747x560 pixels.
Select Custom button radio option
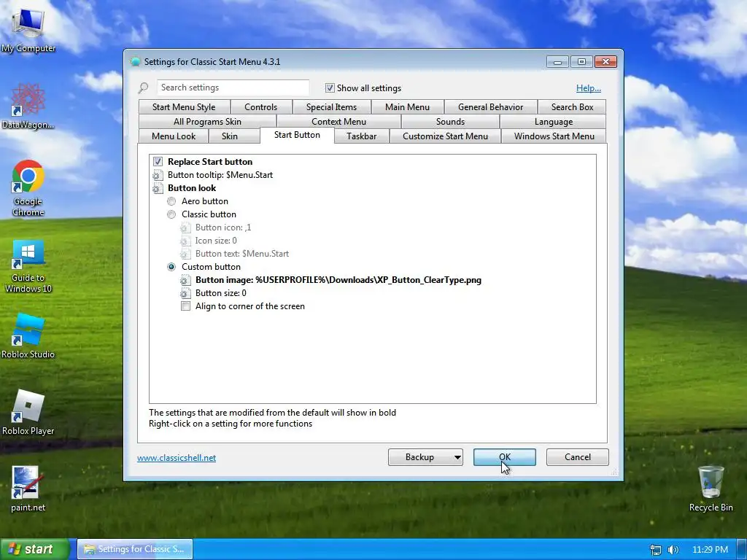[x=171, y=267]
